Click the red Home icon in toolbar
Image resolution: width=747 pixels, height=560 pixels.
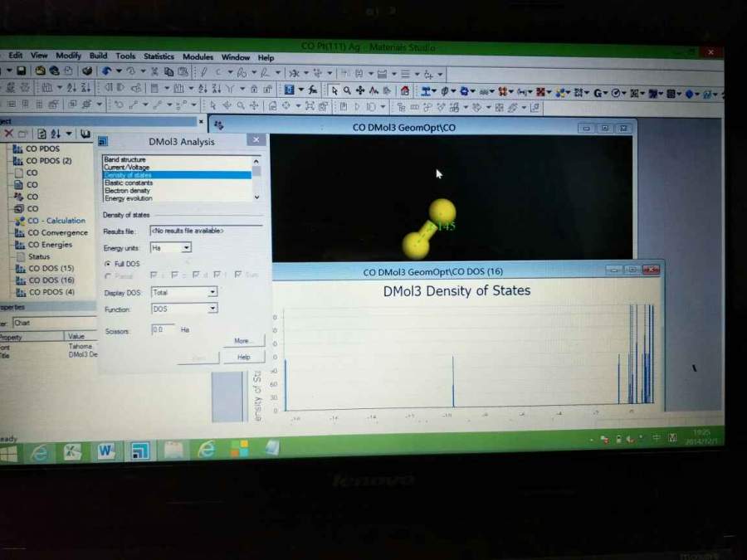point(405,91)
